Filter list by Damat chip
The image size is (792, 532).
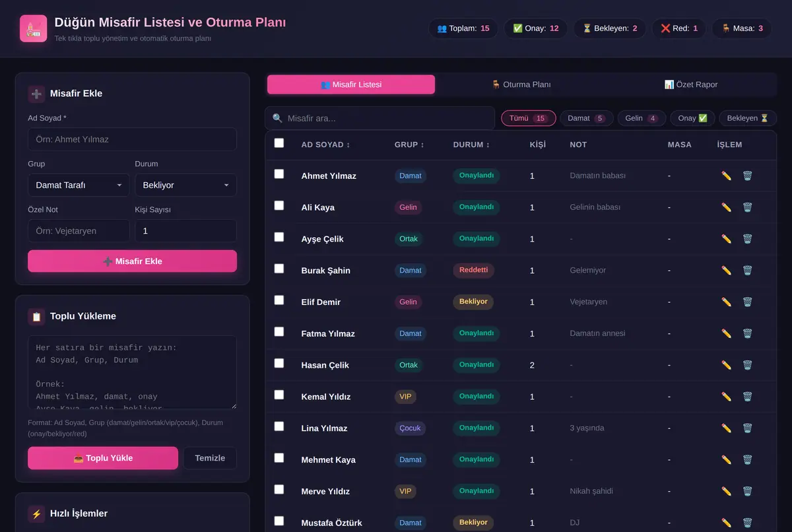(587, 118)
